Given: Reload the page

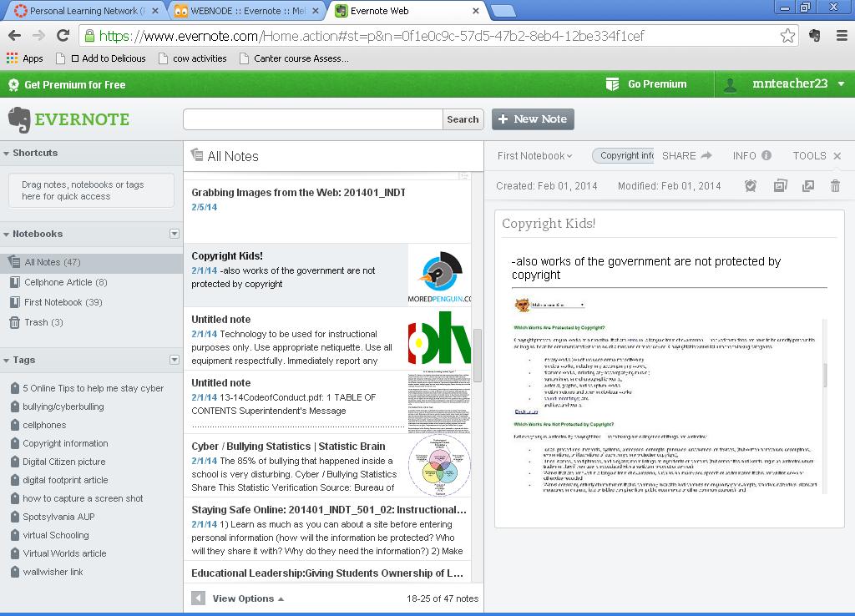Looking at the screenshot, I should click(x=63, y=36).
